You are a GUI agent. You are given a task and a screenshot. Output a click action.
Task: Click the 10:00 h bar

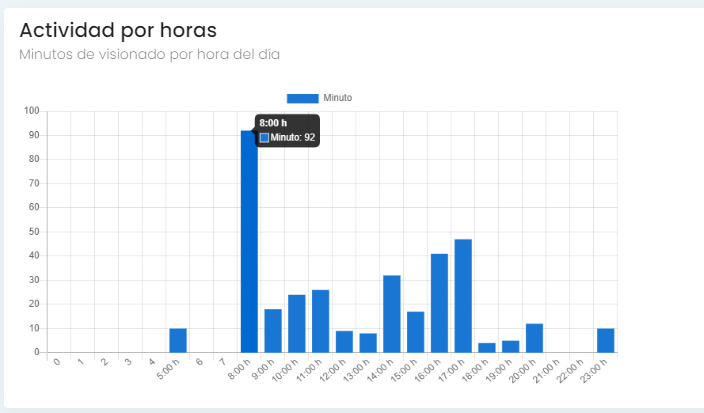[x=297, y=324]
